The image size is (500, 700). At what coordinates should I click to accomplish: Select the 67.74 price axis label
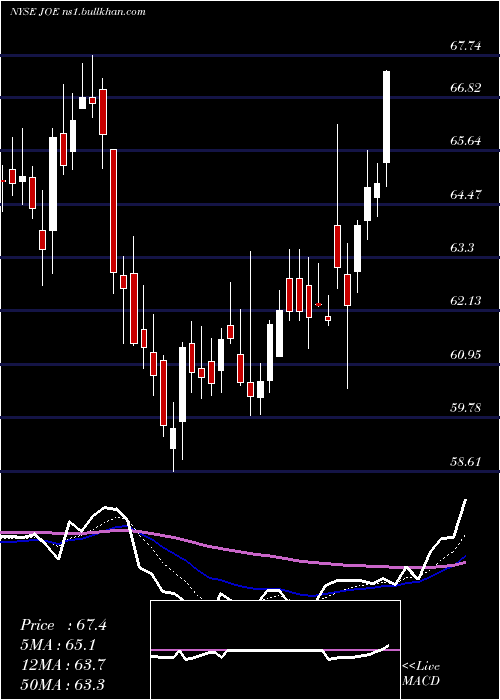[x=466, y=46]
